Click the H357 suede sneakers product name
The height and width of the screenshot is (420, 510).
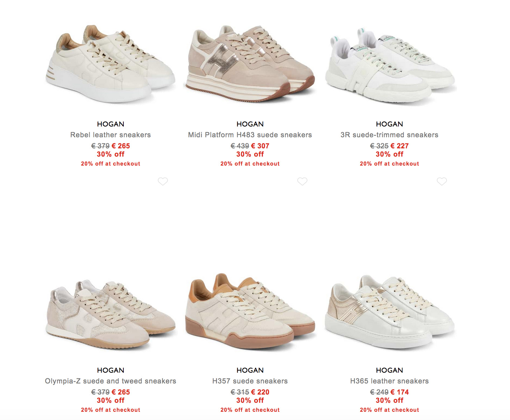[x=250, y=381]
